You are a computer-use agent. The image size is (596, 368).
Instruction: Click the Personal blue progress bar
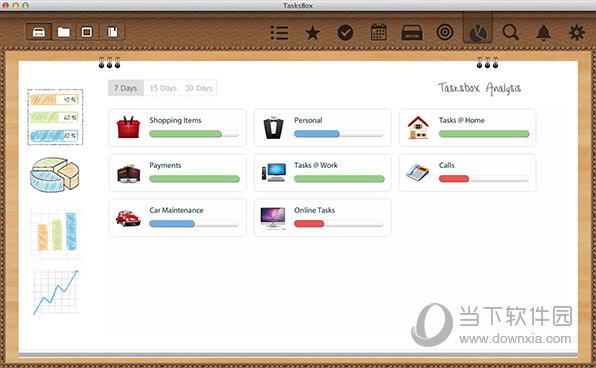click(339, 134)
